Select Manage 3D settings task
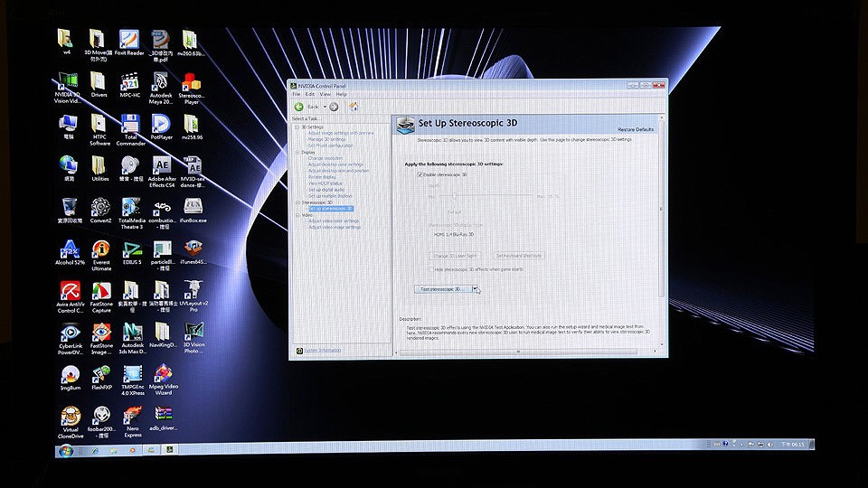The height and width of the screenshot is (488, 868). [326, 139]
